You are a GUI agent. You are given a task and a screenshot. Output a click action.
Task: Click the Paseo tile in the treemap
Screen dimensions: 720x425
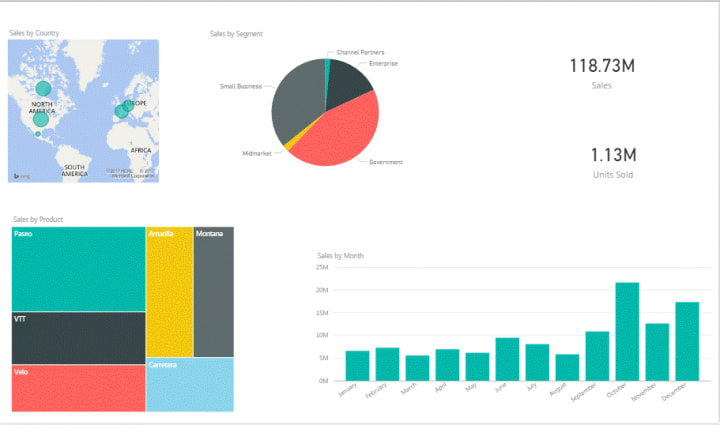pos(79,269)
